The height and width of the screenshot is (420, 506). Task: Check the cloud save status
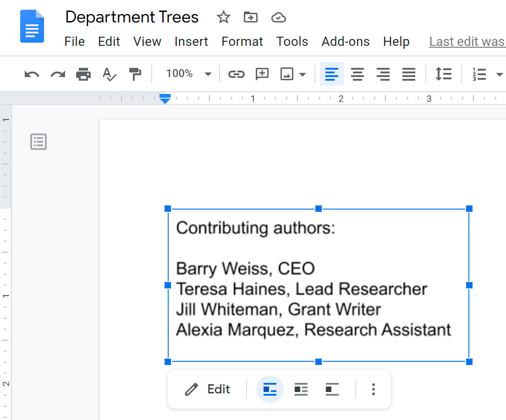click(278, 17)
